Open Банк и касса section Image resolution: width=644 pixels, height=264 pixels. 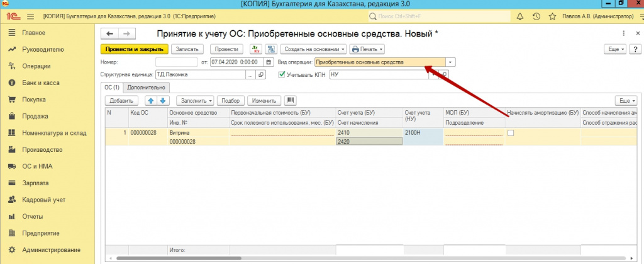[41, 83]
